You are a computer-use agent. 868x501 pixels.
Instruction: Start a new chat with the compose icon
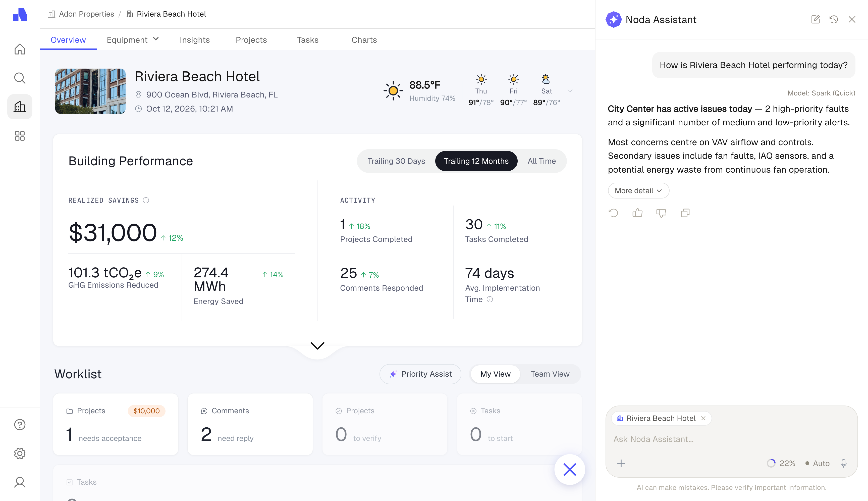pos(816,19)
